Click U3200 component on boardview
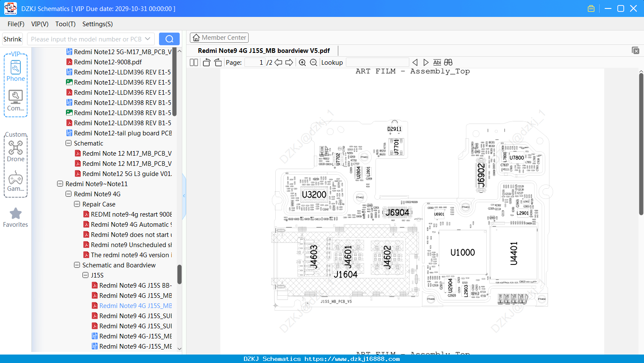 (314, 195)
